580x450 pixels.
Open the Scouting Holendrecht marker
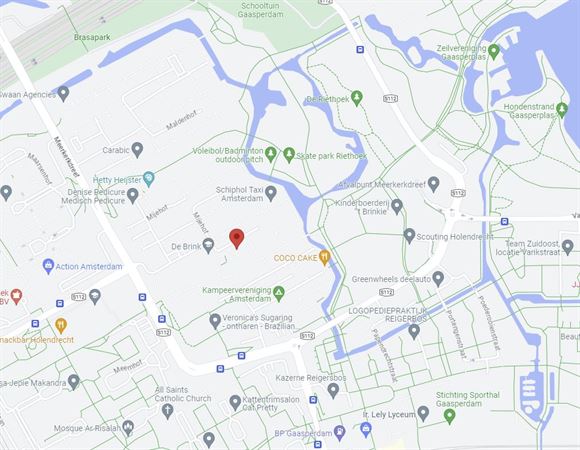409,236
